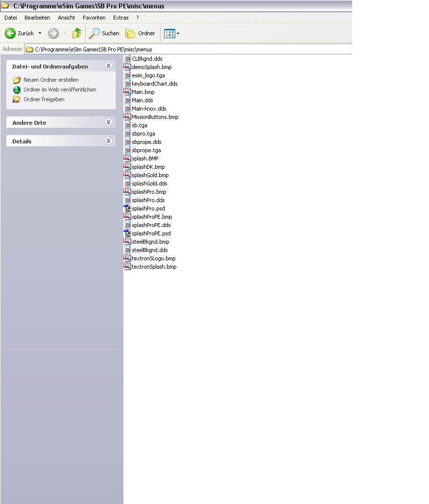Click the Neuen Ordner erstellen icon
This screenshot has width=429, height=504.
tap(17, 80)
